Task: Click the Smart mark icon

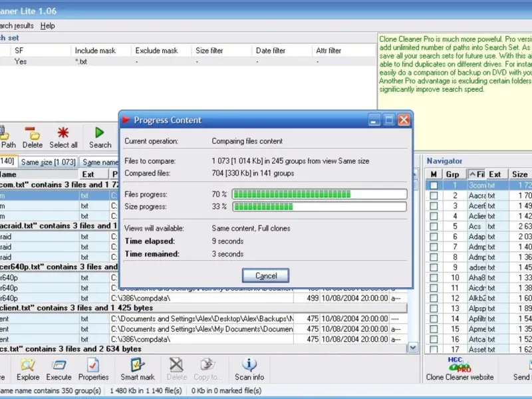Action: [x=138, y=364]
